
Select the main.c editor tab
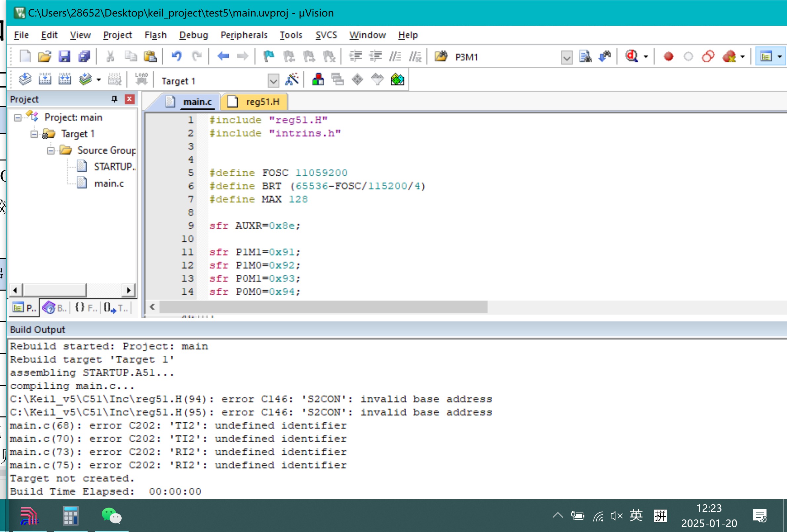click(190, 101)
